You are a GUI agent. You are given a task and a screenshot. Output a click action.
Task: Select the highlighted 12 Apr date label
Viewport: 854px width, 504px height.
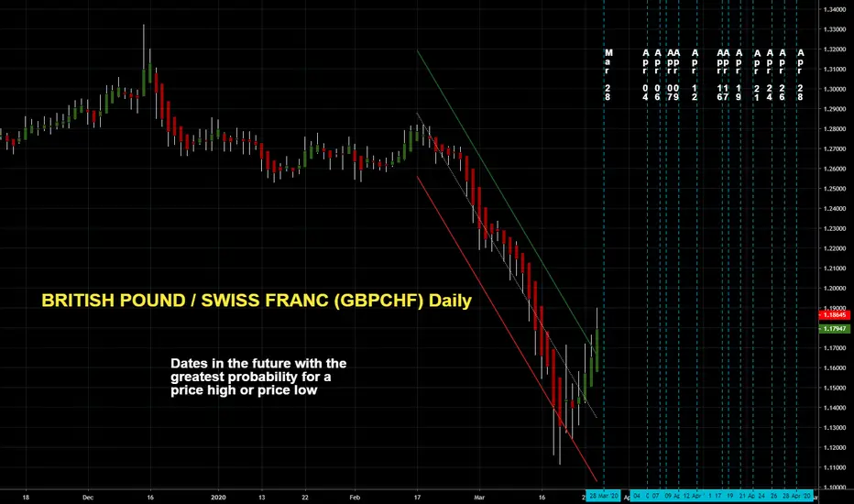692,496
